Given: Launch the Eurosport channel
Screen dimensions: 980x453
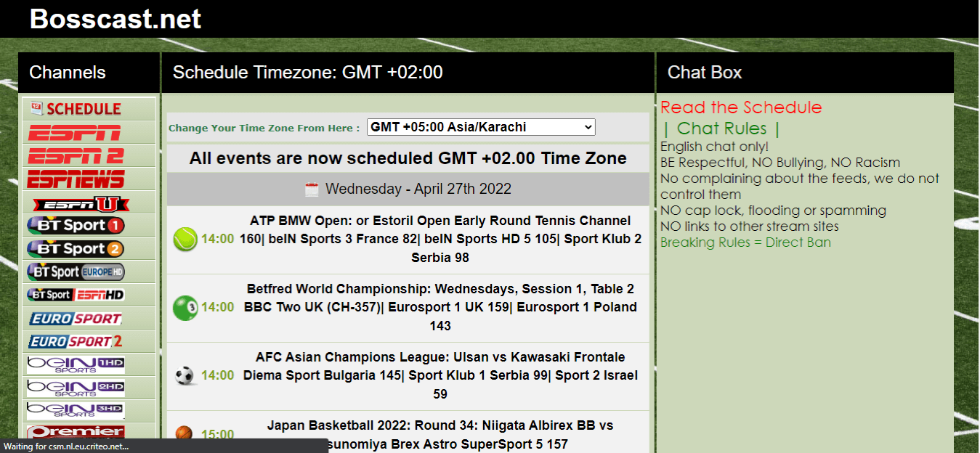Looking at the screenshot, I should coord(76,318).
